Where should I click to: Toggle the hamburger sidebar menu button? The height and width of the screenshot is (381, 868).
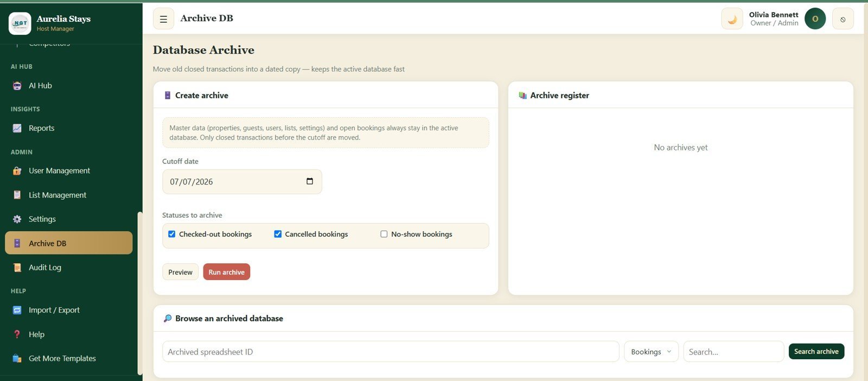[x=163, y=19]
